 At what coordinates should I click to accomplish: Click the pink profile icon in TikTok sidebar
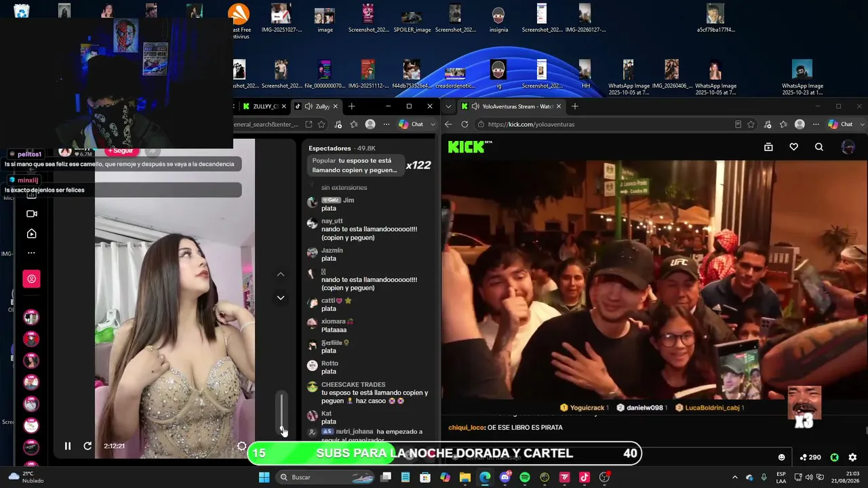click(32, 279)
